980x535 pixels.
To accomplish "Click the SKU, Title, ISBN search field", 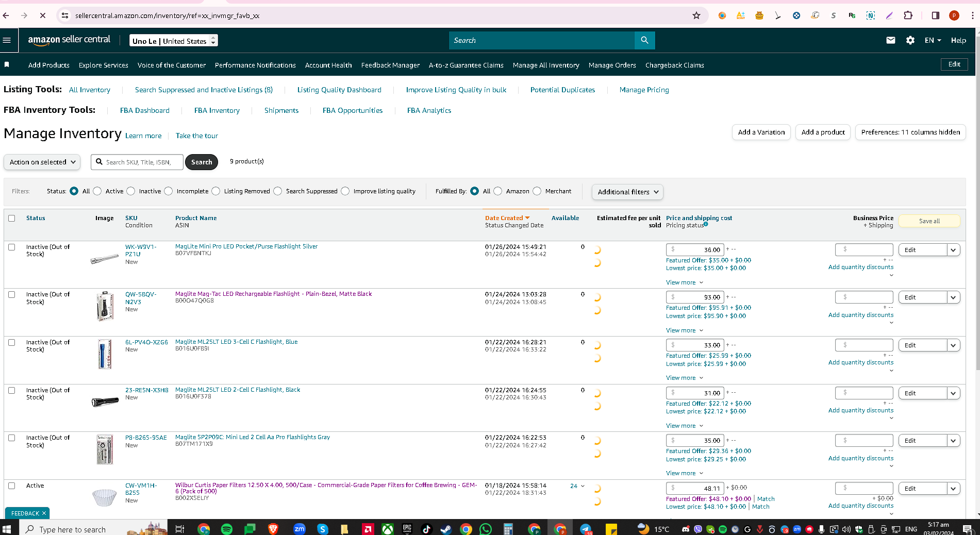I will tap(137, 162).
